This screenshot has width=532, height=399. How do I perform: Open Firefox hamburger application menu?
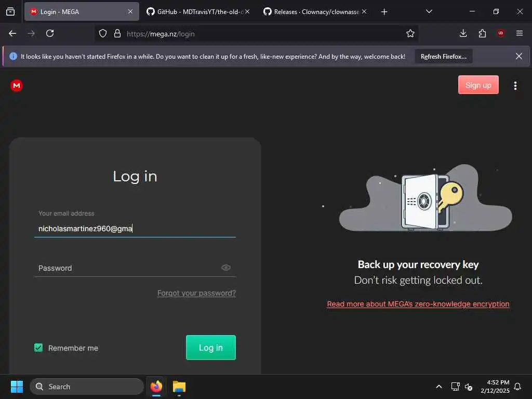[520, 33]
